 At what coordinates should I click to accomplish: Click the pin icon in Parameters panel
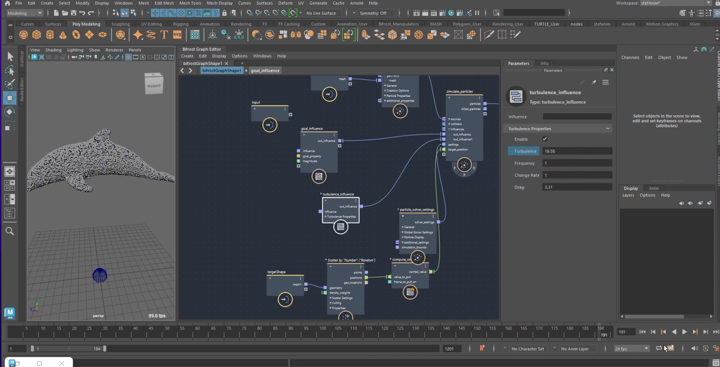(x=594, y=82)
